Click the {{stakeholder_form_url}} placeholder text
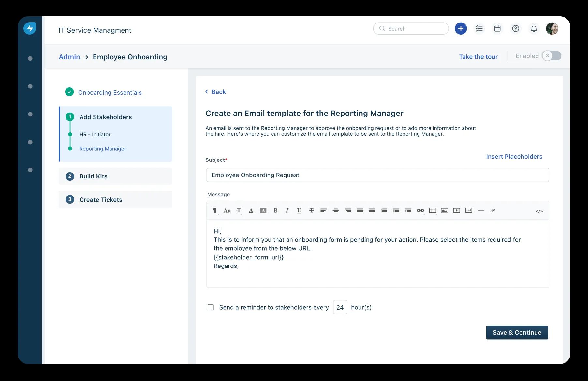Image resolution: width=588 pixels, height=381 pixels. click(249, 257)
